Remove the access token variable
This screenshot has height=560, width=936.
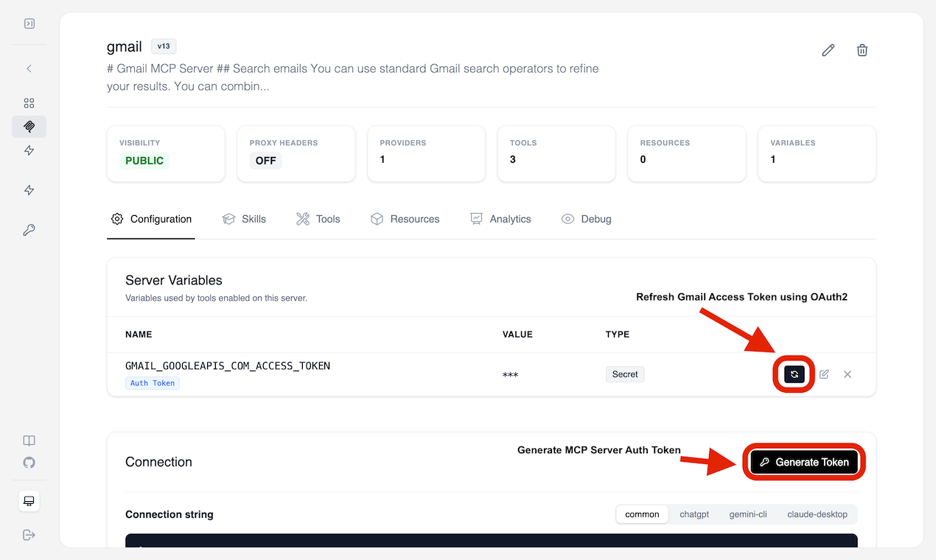[x=847, y=374]
